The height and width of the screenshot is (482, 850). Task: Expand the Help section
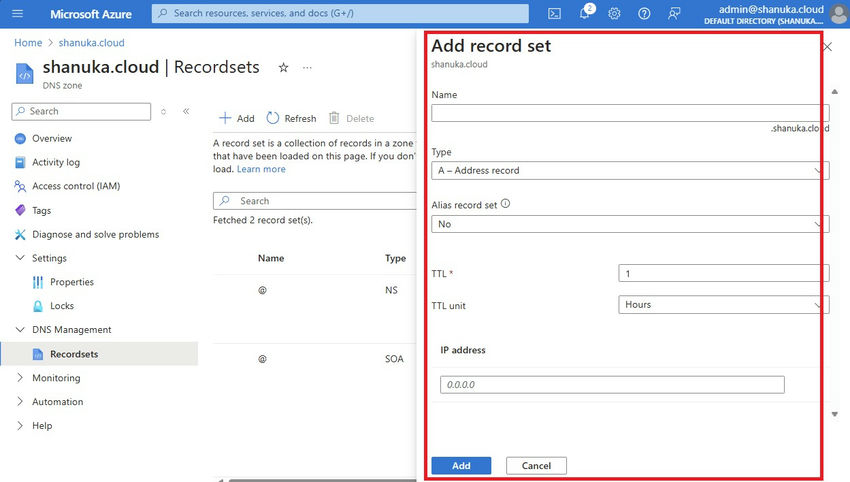point(20,425)
